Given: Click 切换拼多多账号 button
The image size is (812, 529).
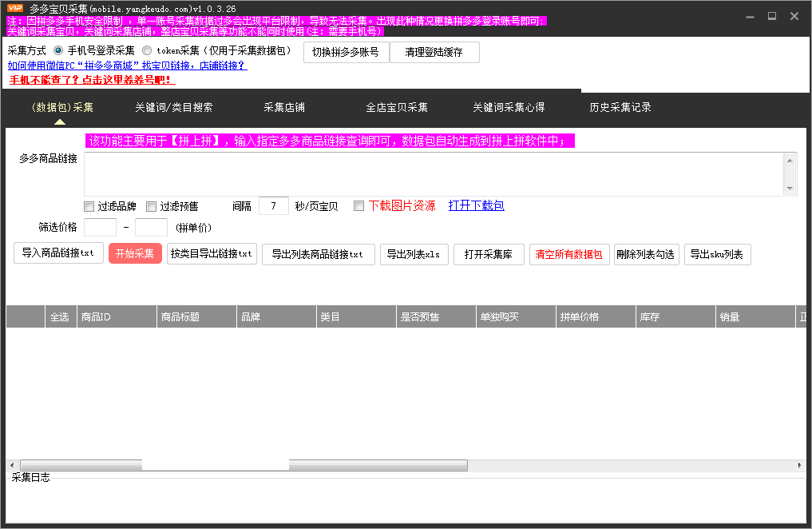Looking at the screenshot, I should (x=346, y=52).
